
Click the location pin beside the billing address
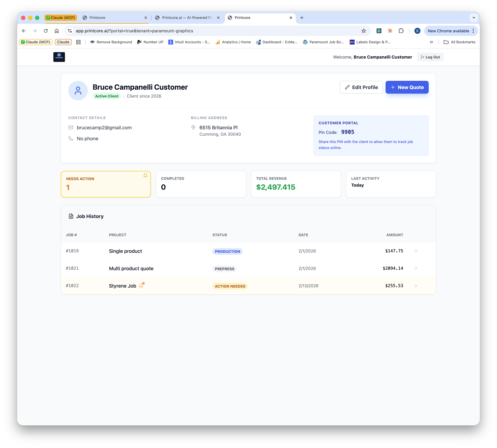[194, 127]
